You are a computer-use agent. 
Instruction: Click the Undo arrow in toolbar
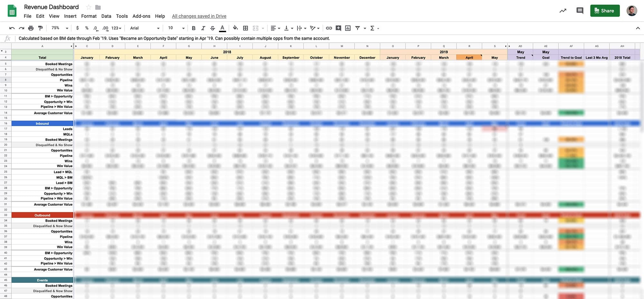(12, 28)
